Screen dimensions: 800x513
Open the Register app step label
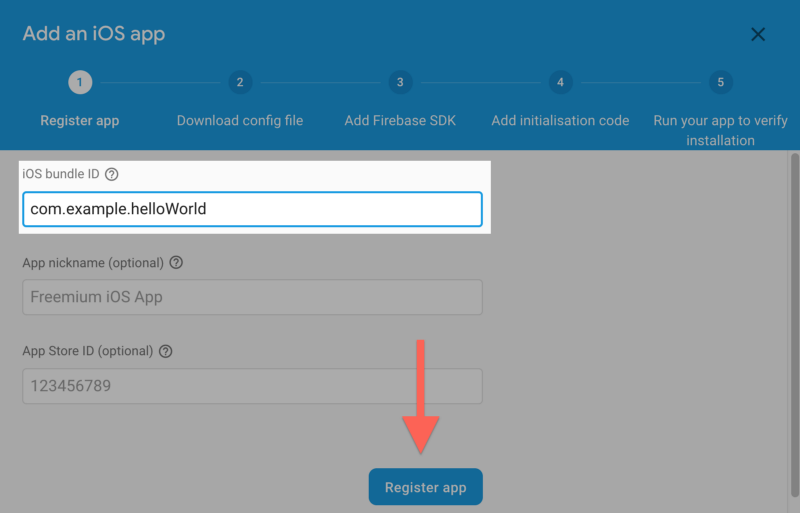80,120
